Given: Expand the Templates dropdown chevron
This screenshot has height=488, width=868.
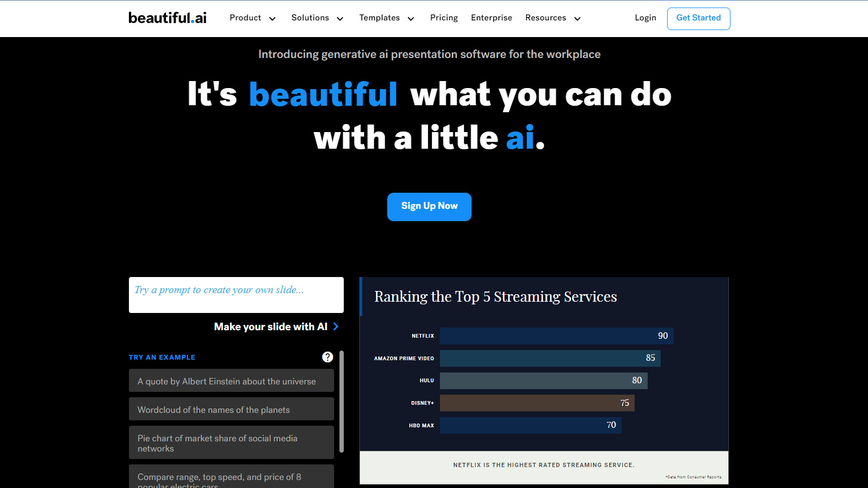Looking at the screenshot, I should point(411,19).
